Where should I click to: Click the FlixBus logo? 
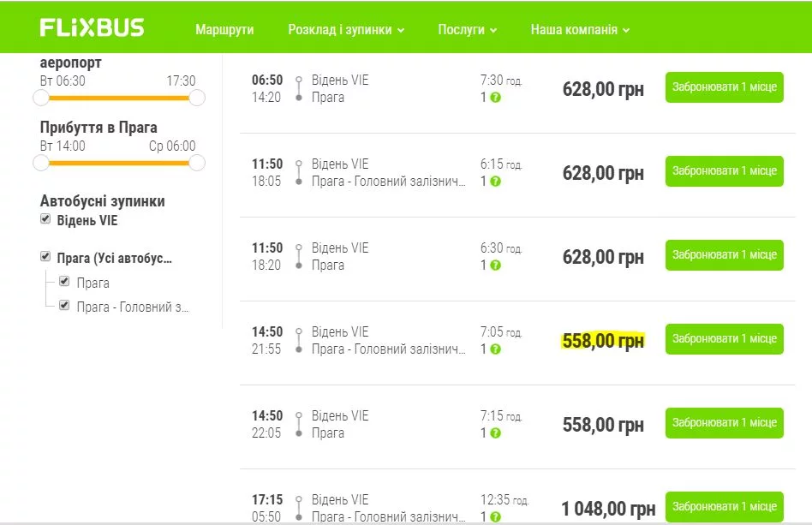pyautogui.click(x=92, y=27)
